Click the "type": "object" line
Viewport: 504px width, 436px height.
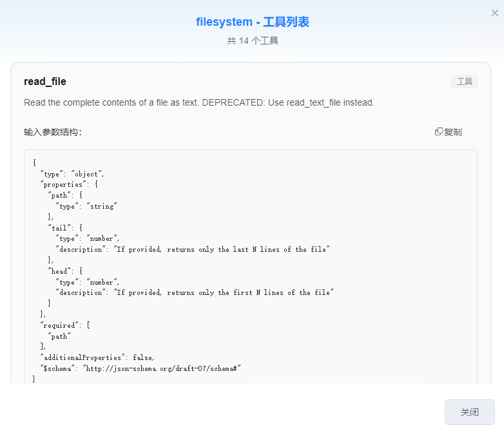point(72,174)
